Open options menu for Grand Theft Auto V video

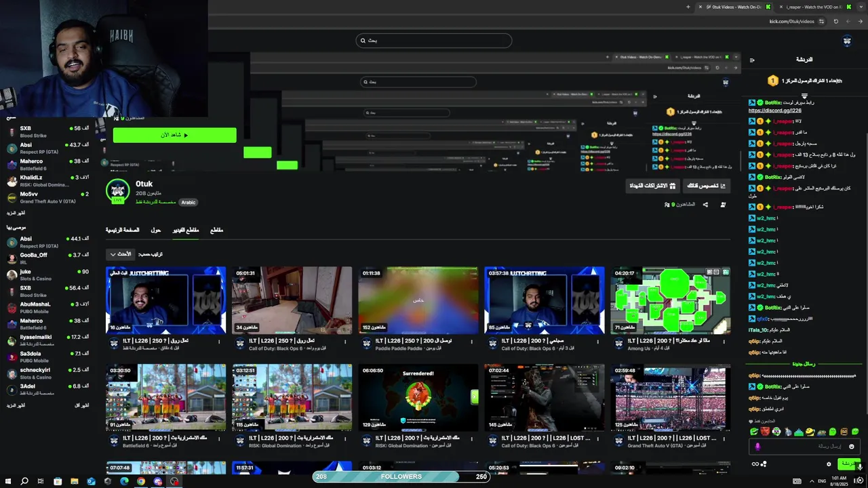click(724, 439)
